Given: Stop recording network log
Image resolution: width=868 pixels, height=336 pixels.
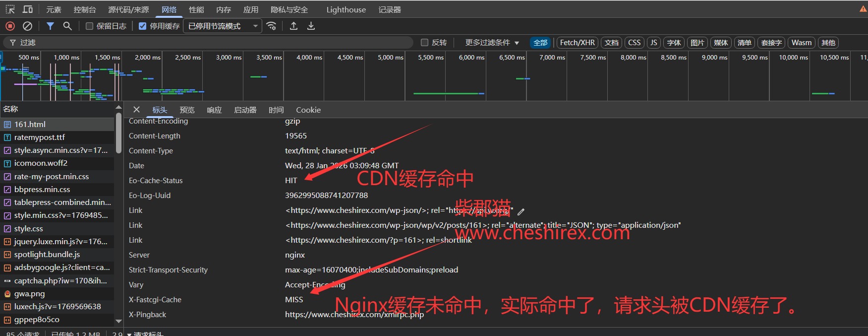Looking at the screenshot, I should tap(10, 26).
